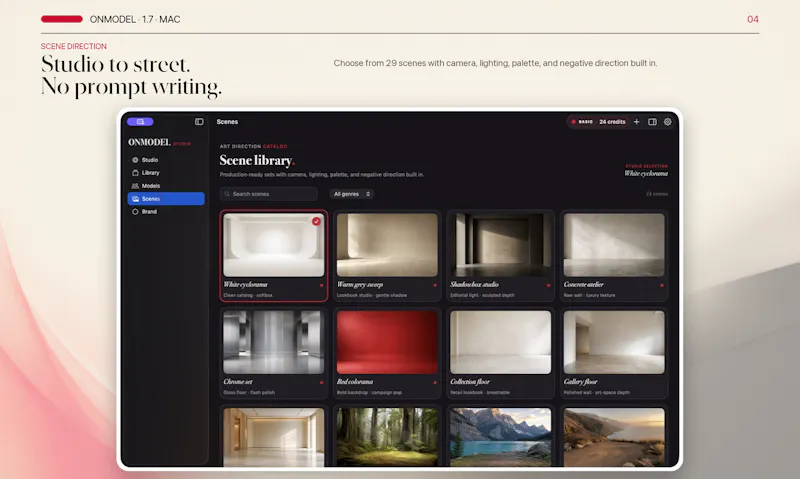The image size is (800, 479).
Task: Click the Gallery floor title text
Action: (581, 382)
